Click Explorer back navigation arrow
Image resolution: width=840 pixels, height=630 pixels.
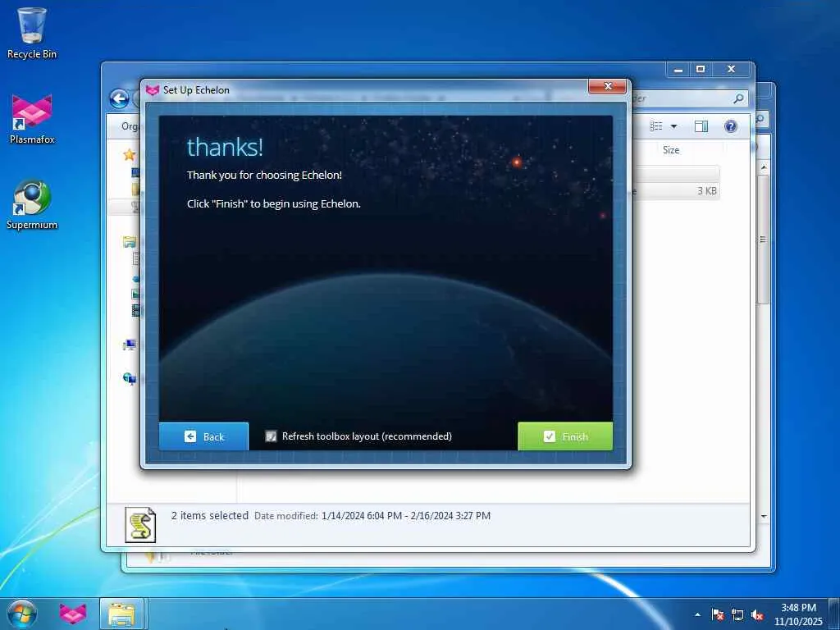120,98
